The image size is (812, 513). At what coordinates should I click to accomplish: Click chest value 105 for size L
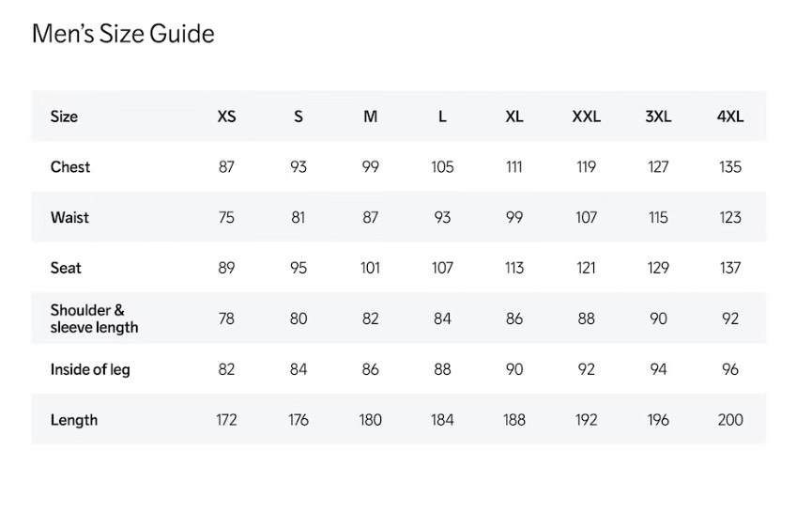click(x=442, y=167)
